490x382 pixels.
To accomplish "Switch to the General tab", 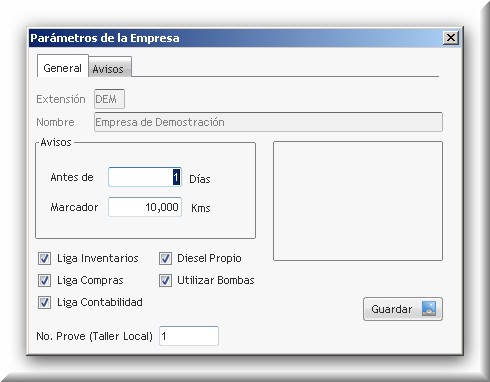I will click(63, 66).
